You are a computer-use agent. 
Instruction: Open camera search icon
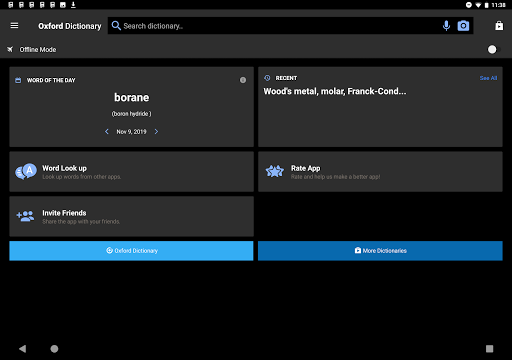(x=463, y=26)
